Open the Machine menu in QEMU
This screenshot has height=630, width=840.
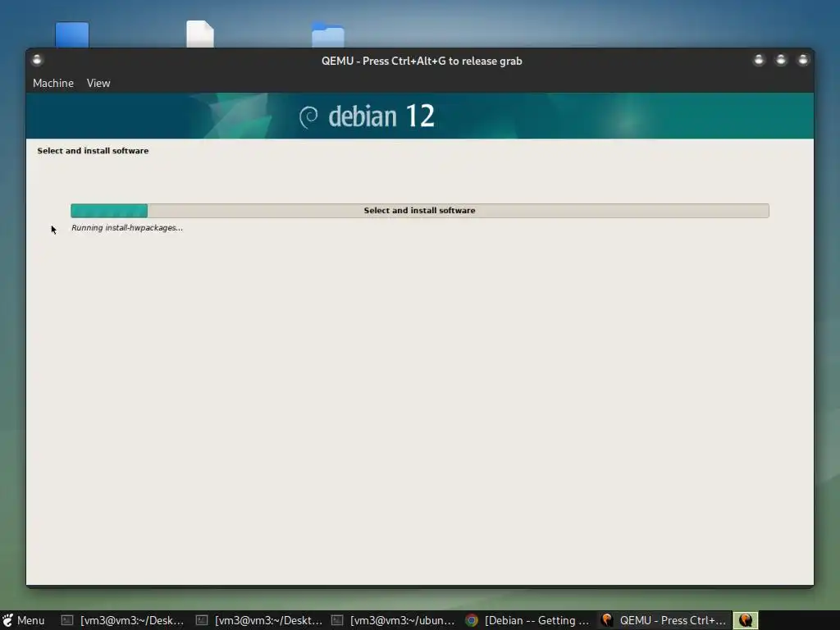coord(53,83)
